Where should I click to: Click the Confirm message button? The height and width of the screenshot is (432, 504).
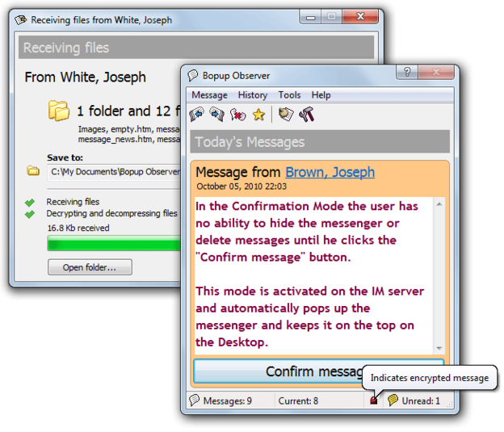[318, 371]
